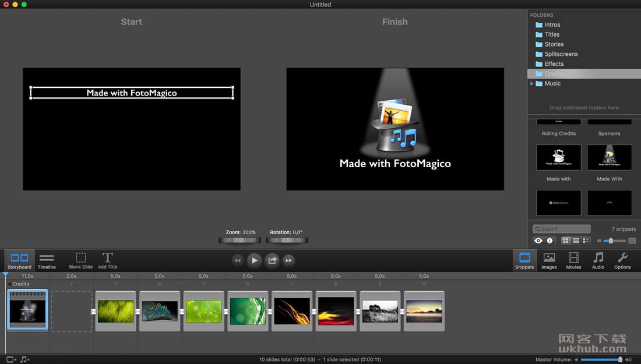Adjust the Rotation wheel control

tap(287, 240)
